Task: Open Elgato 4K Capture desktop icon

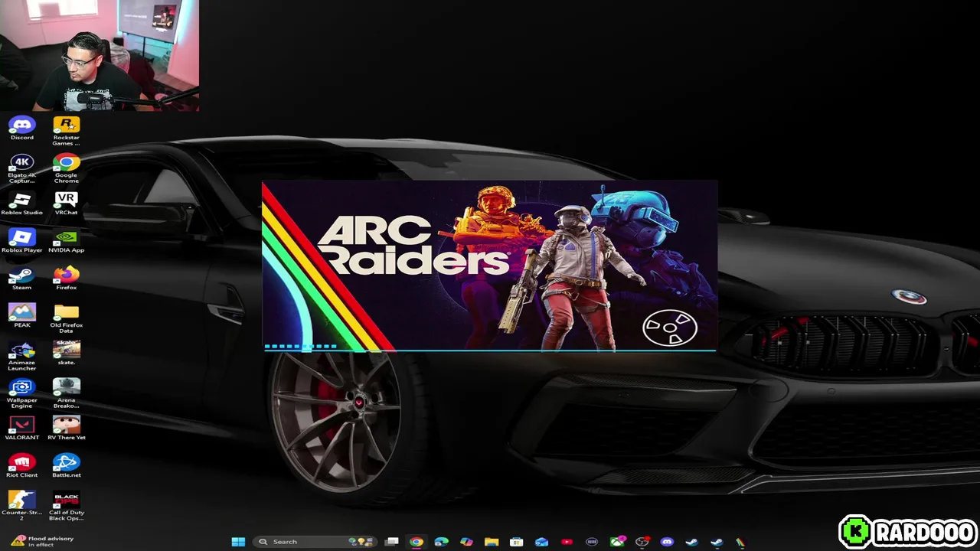Action: coord(21,168)
